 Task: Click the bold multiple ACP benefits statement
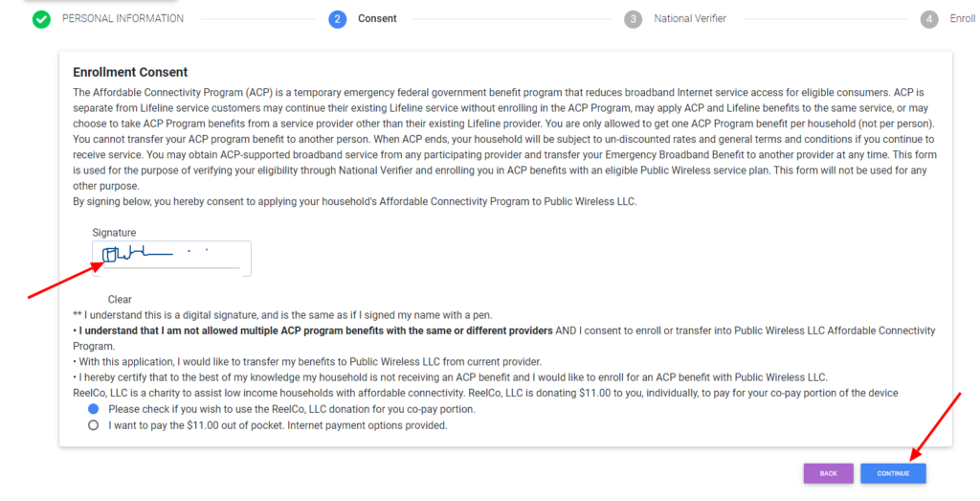pos(317,330)
